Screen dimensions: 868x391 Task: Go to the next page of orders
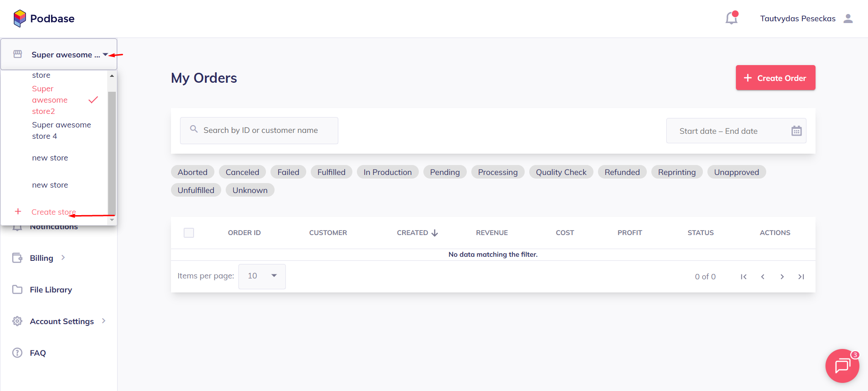(x=782, y=277)
